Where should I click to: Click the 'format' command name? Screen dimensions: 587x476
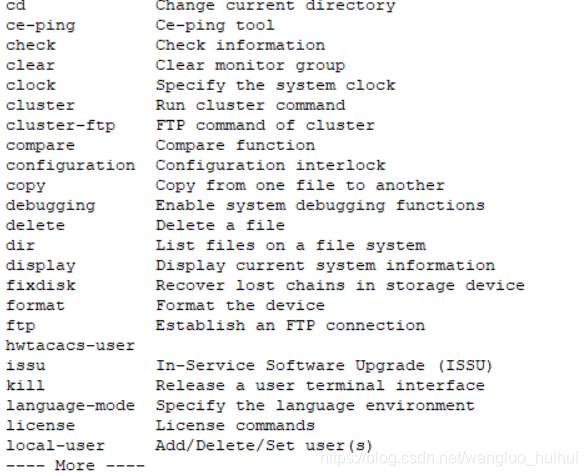tap(36, 306)
